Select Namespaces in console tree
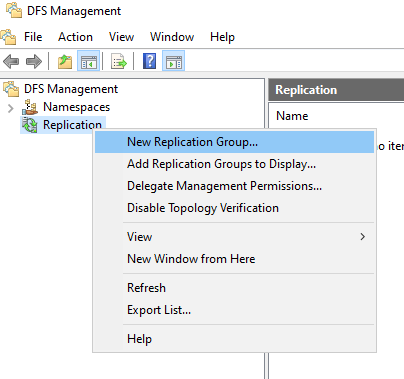The height and width of the screenshot is (379, 404). 76,107
